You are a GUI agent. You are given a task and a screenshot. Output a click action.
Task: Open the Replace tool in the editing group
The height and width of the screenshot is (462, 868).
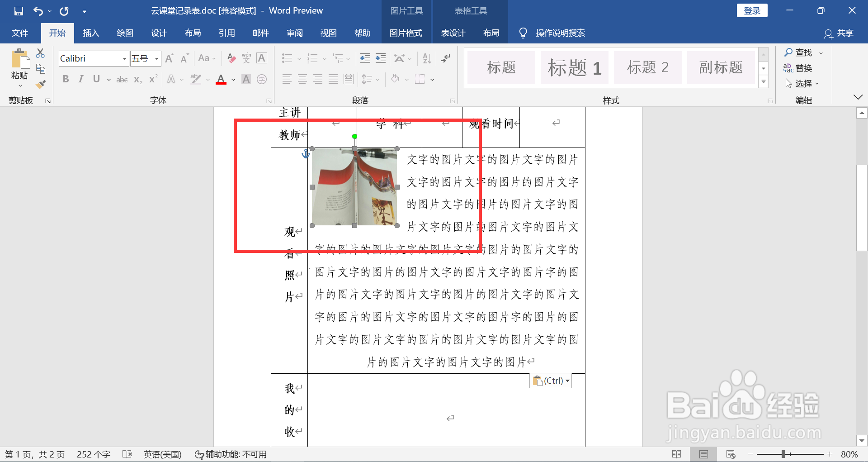(x=802, y=68)
